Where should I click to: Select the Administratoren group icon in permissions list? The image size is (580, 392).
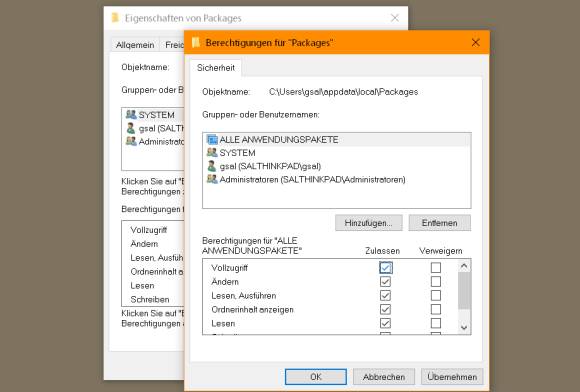point(212,179)
